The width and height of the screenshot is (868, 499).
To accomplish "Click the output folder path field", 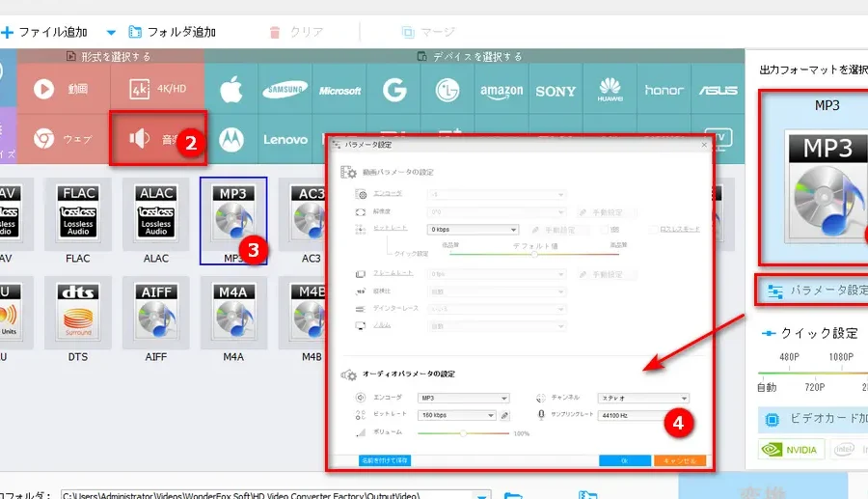I will (270, 494).
